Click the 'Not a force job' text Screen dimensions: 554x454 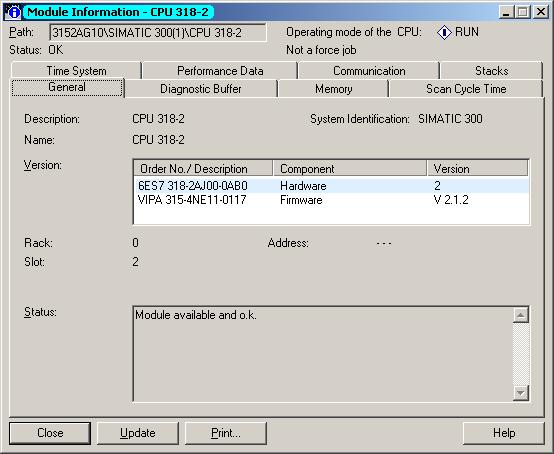pos(321,50)
